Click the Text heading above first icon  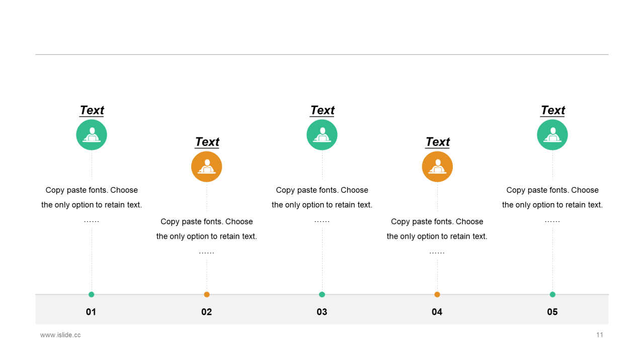click(x=92, y=110)
